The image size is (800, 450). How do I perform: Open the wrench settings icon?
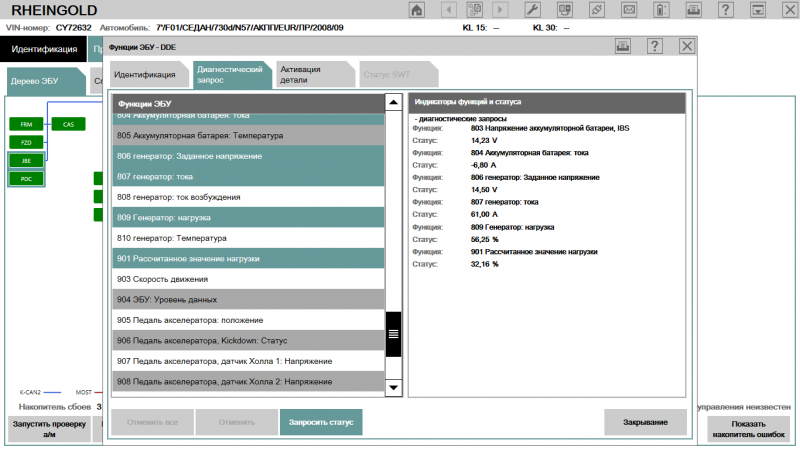click(x=533, y=10)
